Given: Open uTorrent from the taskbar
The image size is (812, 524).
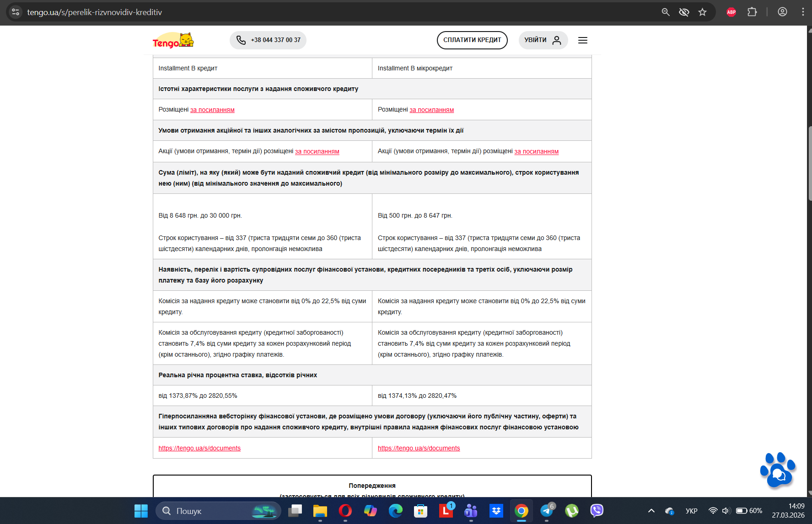Looking at the screenshot, I should pyautogui.click(x=571, y=511).
